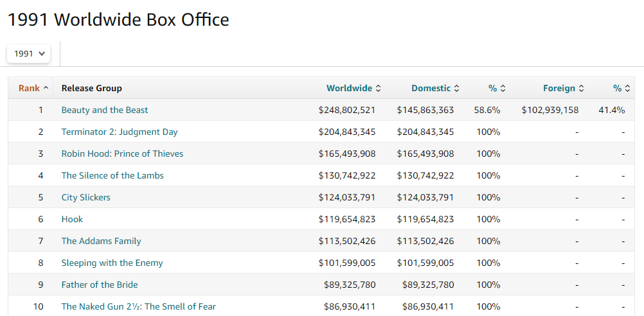Viewport: 644px width, 316px height.
Task: Select worldwide value $113,502,426
Action: pyautogui.click(x=347, y=241)
